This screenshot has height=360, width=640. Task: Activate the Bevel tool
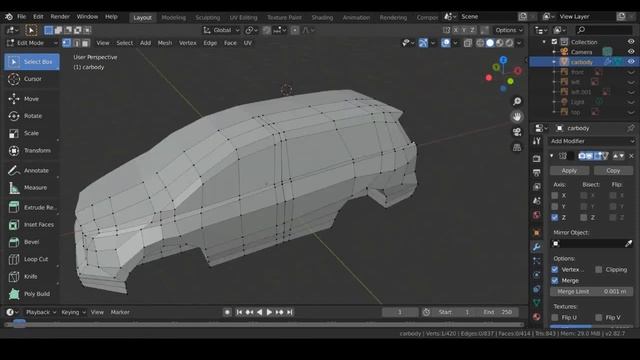point(32,242)
